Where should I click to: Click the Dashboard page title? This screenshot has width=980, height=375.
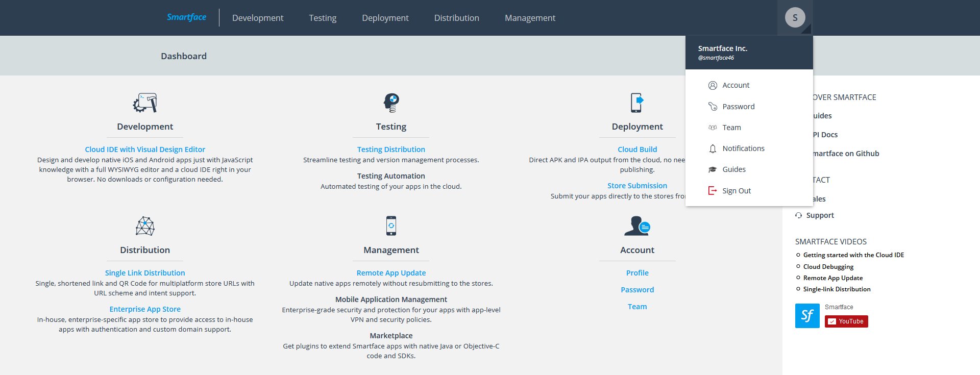pyautogui.click(x=184, y=56)
